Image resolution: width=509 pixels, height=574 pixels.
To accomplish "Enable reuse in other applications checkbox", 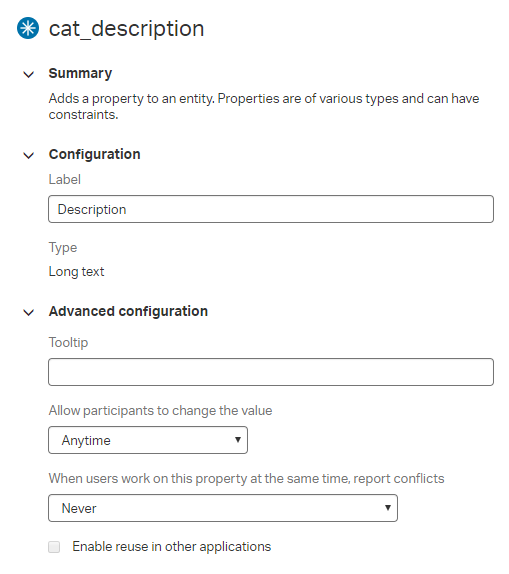I will coord(54,547).
